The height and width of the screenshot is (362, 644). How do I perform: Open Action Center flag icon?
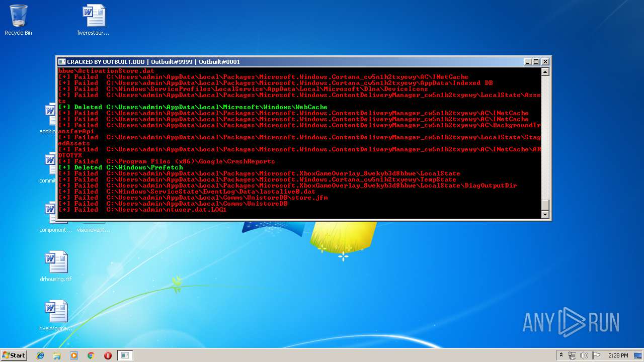coord(596,355)
